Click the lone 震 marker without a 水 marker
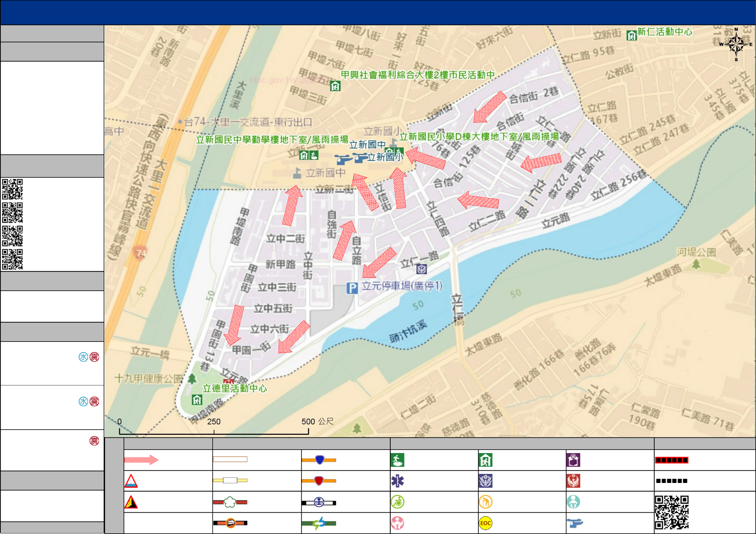This screenshot has width=756, height=534. coord(94,441)
